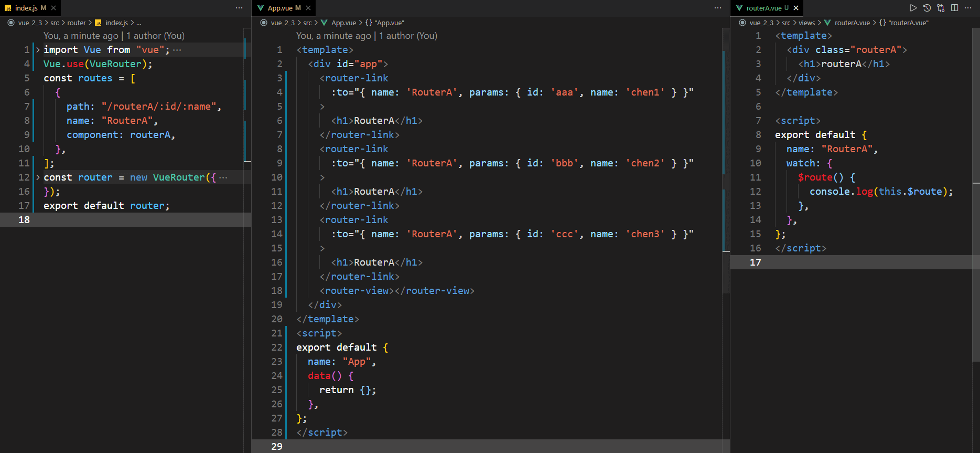Click div class="routerA" line
The image size is (980, 453).
847,50
